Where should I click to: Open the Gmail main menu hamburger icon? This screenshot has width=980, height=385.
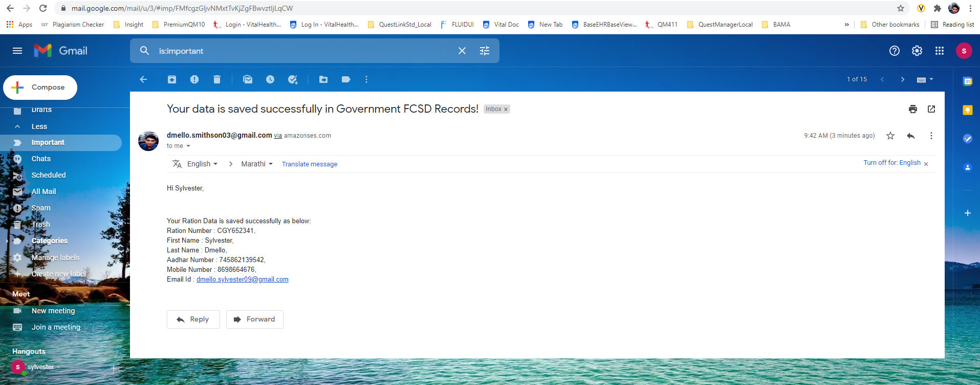tap(17, 51)
